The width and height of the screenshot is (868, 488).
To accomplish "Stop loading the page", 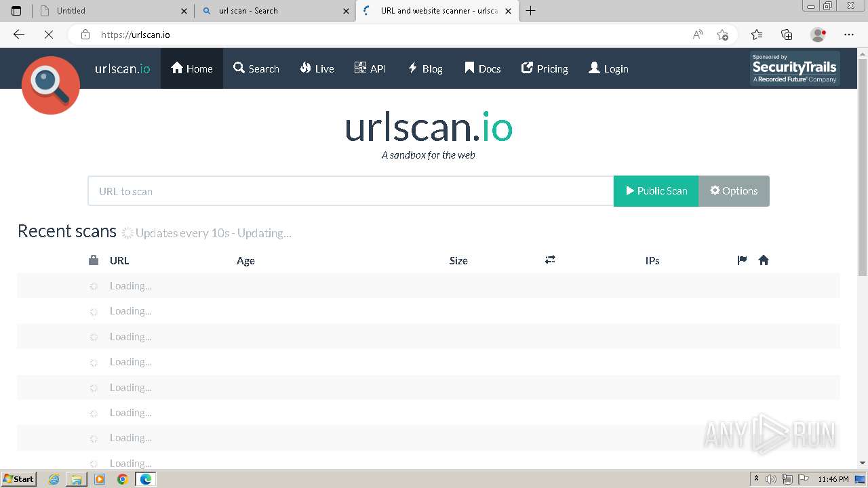I will [x=49, y=35].
